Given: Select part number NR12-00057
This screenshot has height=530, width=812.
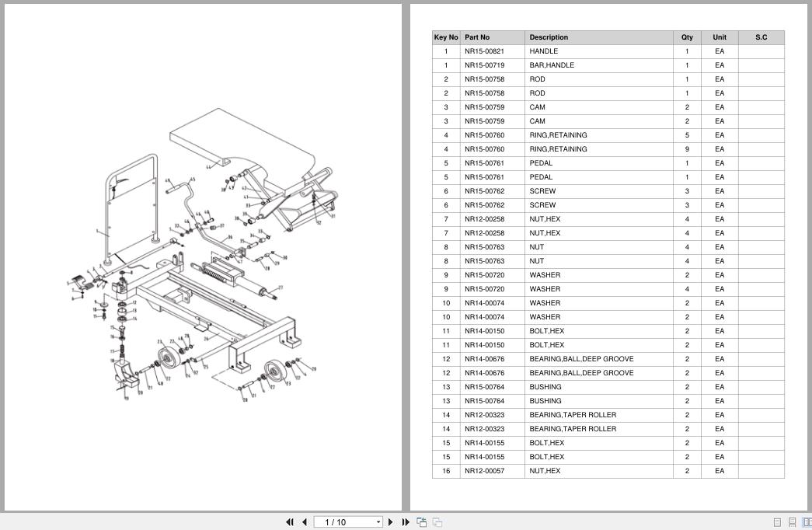Looking at the screenshot, I should (x=484, y=471).
